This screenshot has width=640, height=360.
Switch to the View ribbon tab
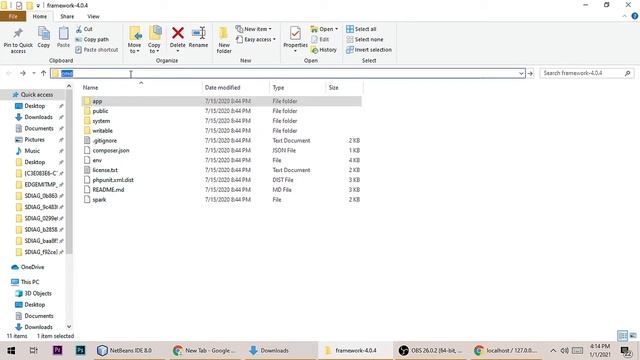pyautogui.click(x=93, y=16)
